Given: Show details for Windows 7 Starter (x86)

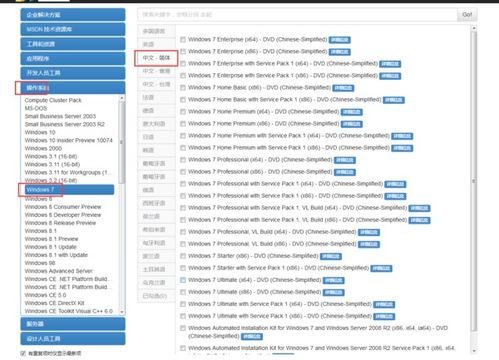Looking at the screenshot, I should [x=331, y=256].
